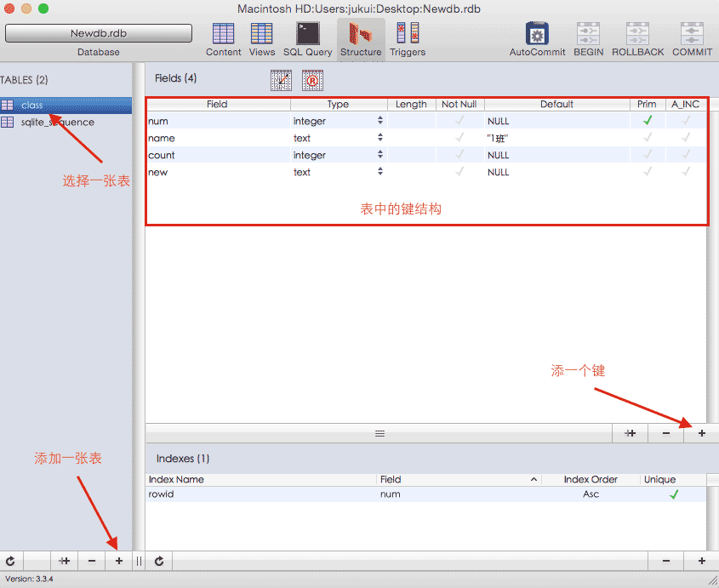Click the COMMIT transaction icon

click(x=692, y=34)
